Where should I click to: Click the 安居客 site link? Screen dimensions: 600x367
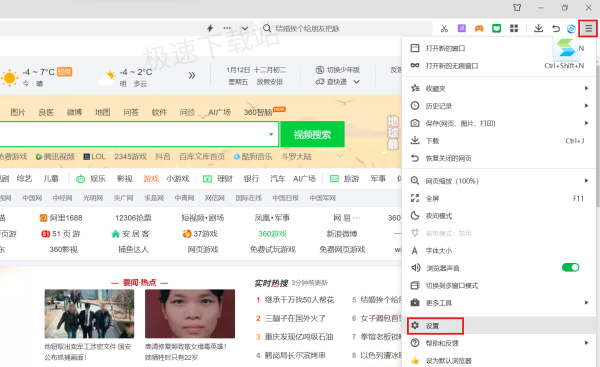[x=130, y=234]
